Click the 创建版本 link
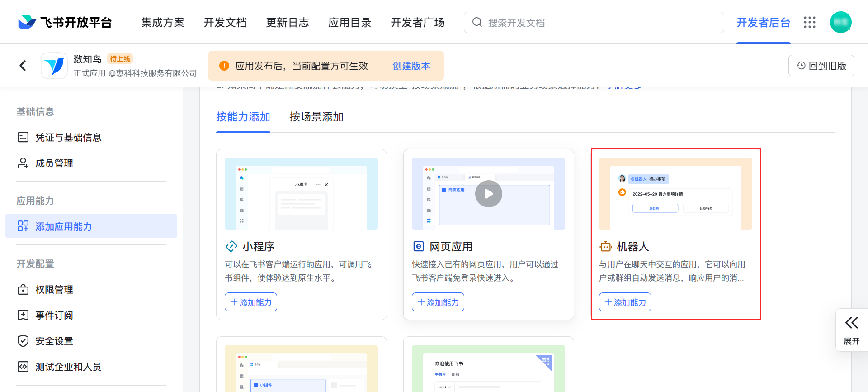 [x=411, y=66]
